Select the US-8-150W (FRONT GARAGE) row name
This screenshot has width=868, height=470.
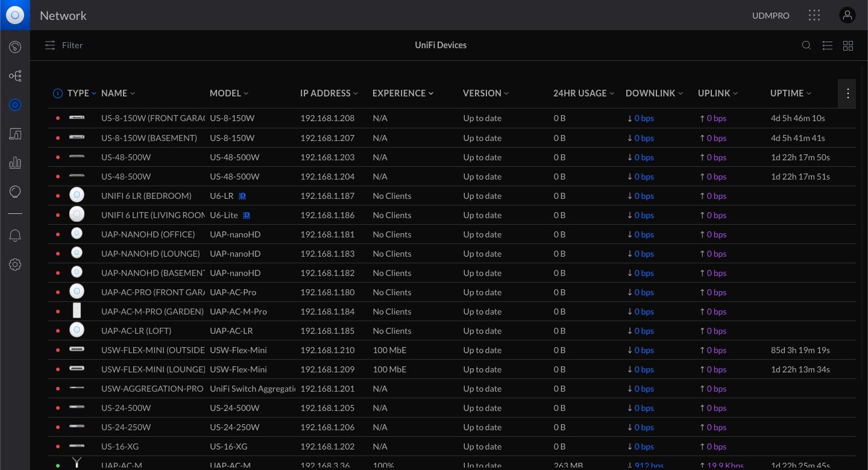point(153,118)
